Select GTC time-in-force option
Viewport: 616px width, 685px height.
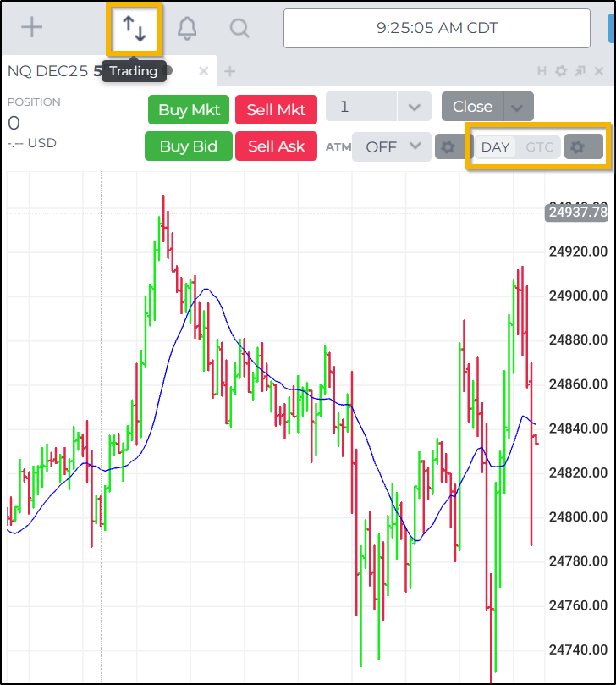pyautogui.click(x=539, y=146)
